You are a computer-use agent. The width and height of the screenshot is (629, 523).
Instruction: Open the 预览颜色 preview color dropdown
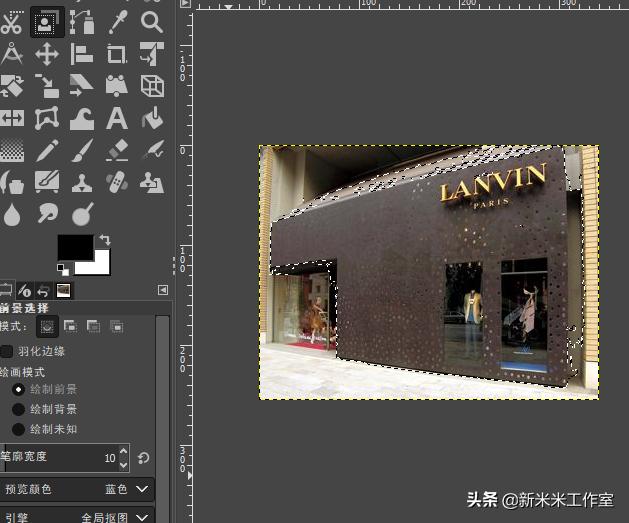[x=77, y=489]
